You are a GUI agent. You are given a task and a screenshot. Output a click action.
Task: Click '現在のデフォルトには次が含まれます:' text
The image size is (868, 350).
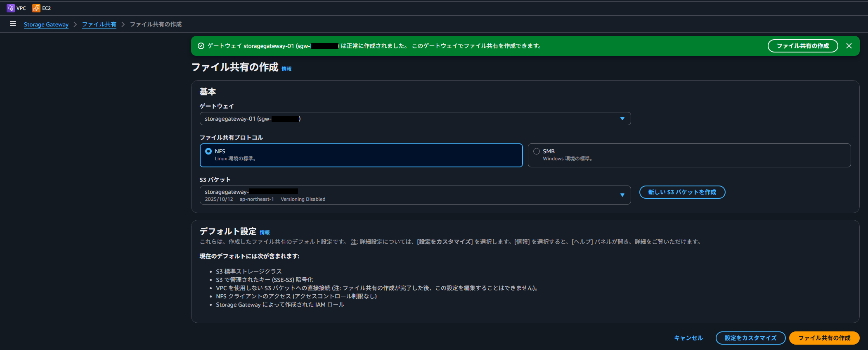click(x=250, y=256)
